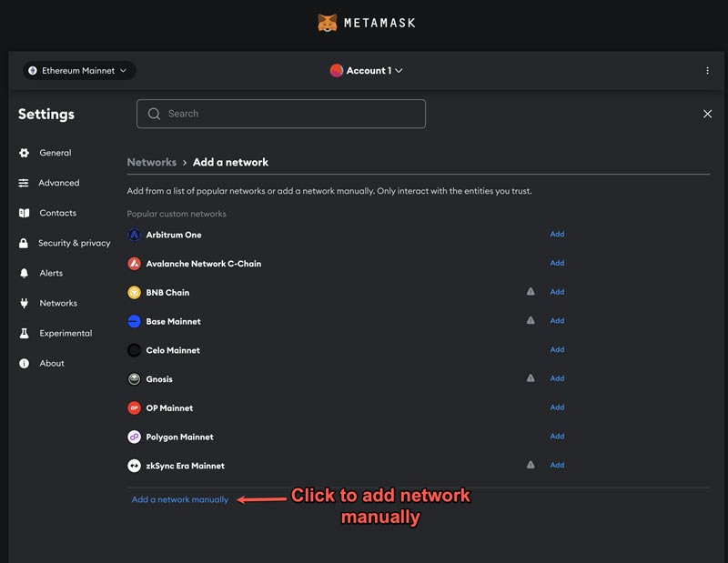Image resolution: width=728 pixels, height=563 pixels.
Task: Click the 'Polygon Mainnet' network name
Action: point(179,437)
